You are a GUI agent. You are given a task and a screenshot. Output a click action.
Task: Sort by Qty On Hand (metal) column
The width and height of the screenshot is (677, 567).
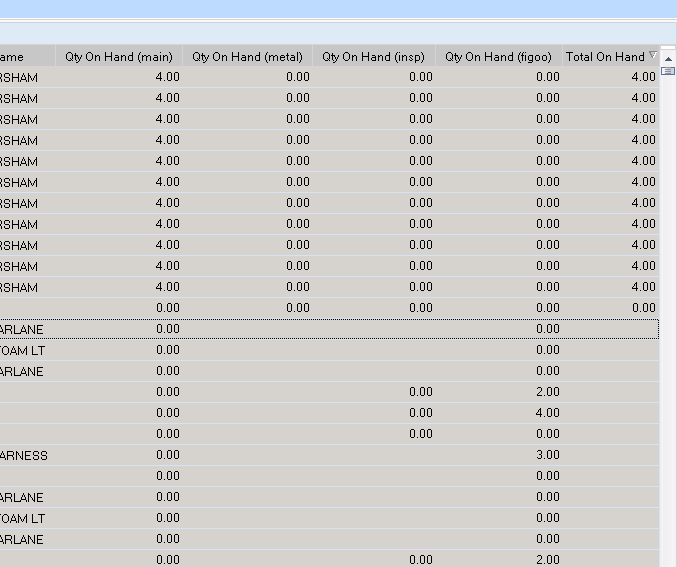click(x=247, y=57)
